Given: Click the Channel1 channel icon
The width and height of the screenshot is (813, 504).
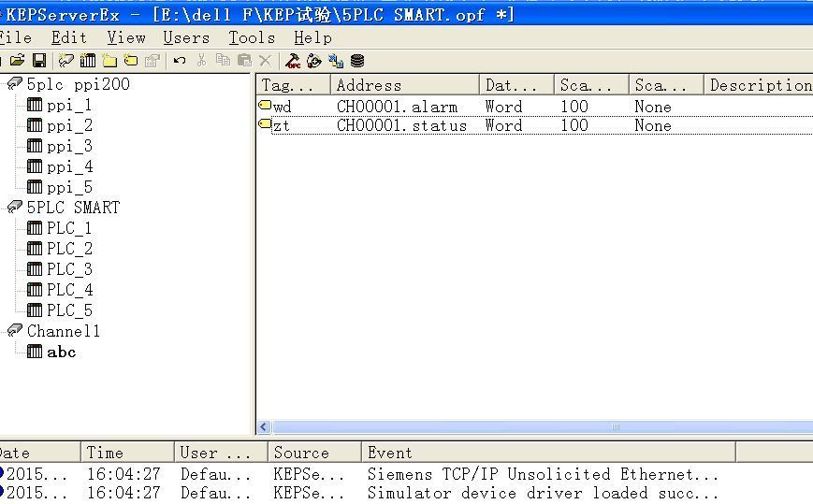Looking at the screenshot, I should tap(15, 330).
